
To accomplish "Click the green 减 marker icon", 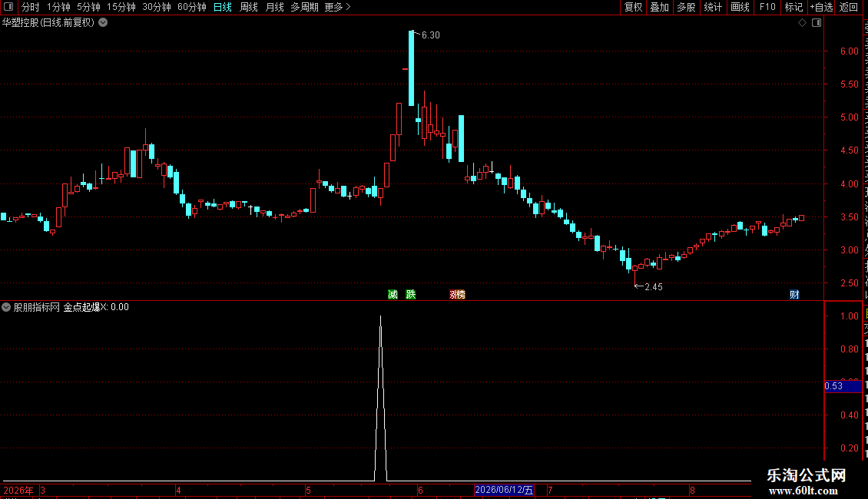I will 393,294.
